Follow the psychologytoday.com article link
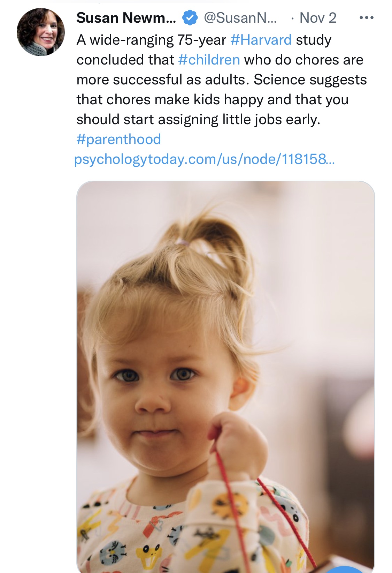Image resolution: width=392 pixels, height=573 pixels. click(x=204, y=159)
